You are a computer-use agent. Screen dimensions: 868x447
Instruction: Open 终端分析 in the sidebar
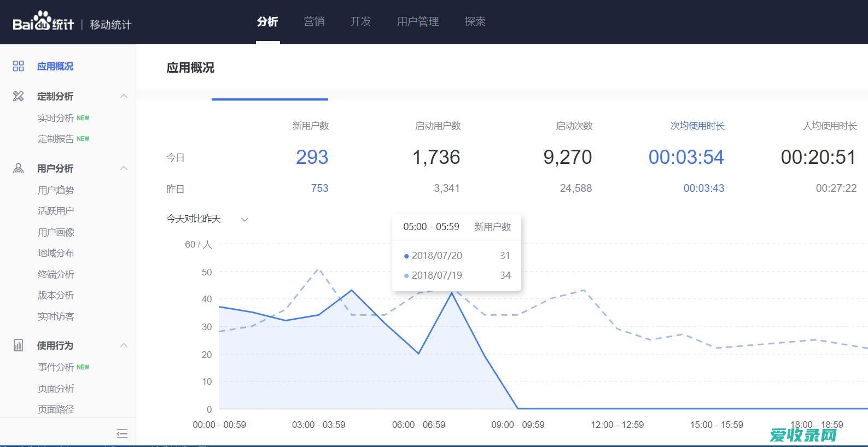56,274
